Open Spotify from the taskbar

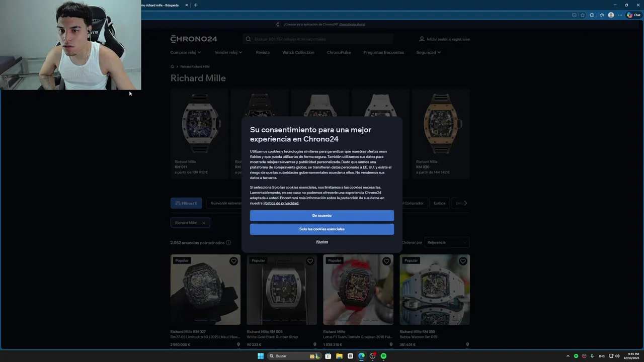pyautogui.click(x=383, y=356)
